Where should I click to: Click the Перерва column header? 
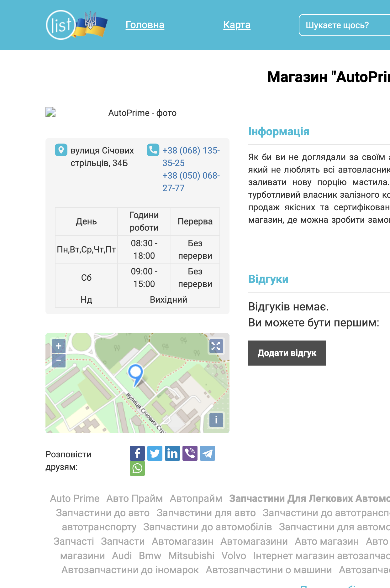click(x=195, y=221)
